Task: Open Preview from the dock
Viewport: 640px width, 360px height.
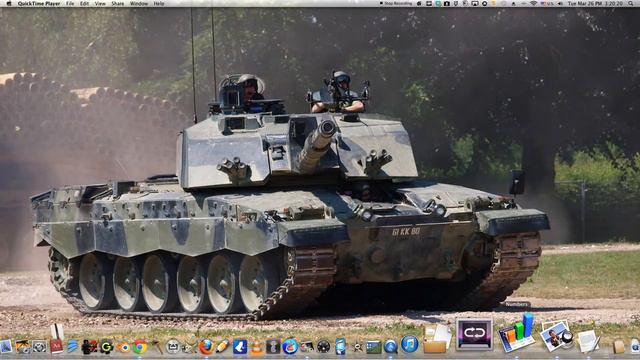Action: (557, 336)
